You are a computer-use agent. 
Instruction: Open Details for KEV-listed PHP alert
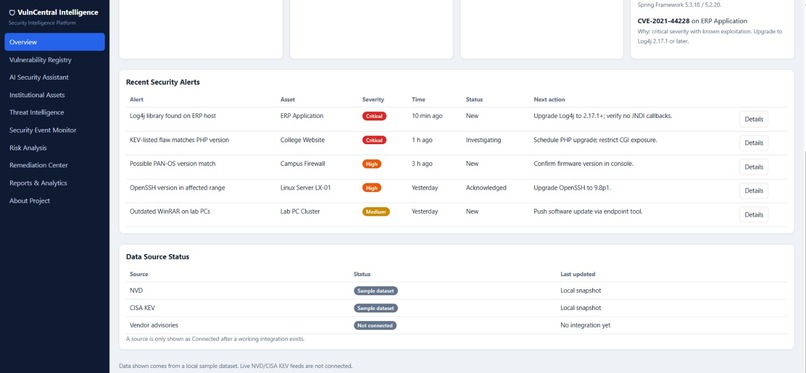click(x=754, y=143)
